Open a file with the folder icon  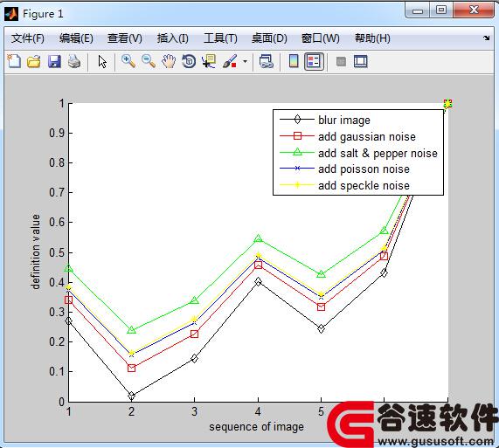34,61
